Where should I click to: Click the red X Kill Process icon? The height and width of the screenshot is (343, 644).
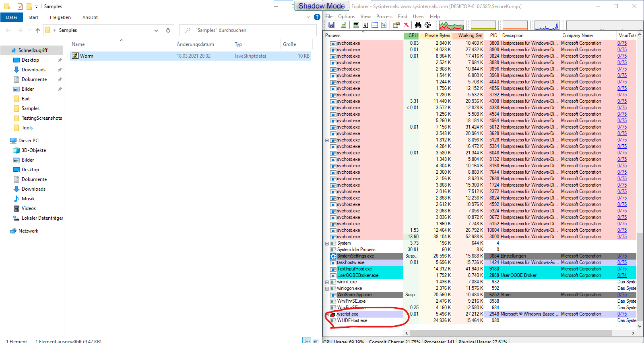point(407,25)
